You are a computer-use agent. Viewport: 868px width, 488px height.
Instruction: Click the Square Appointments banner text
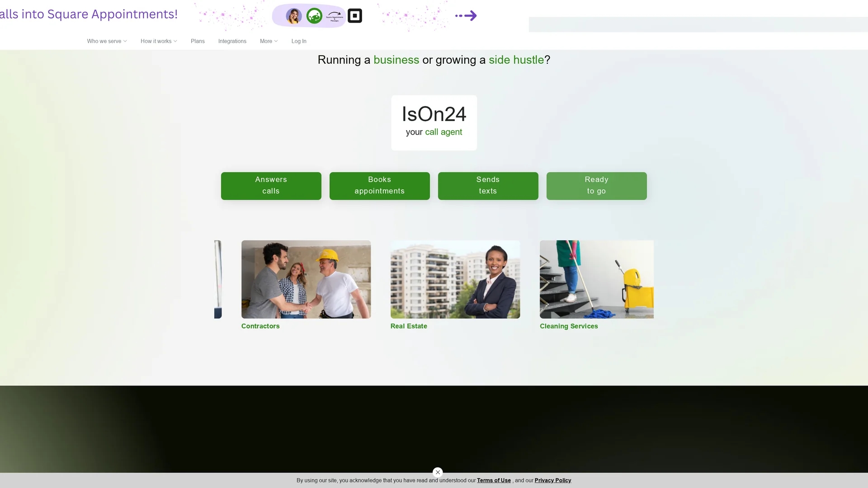coord(89,14)
